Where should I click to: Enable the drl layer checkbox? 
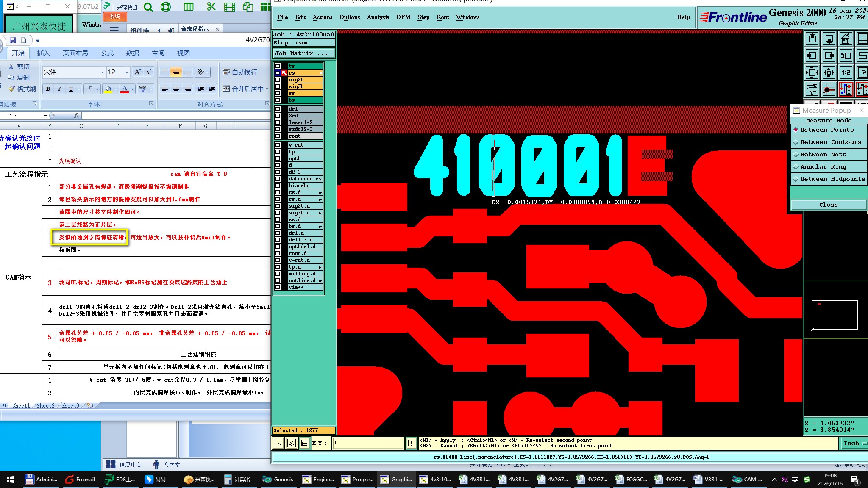pyautogui.click(x=278, y=109)
